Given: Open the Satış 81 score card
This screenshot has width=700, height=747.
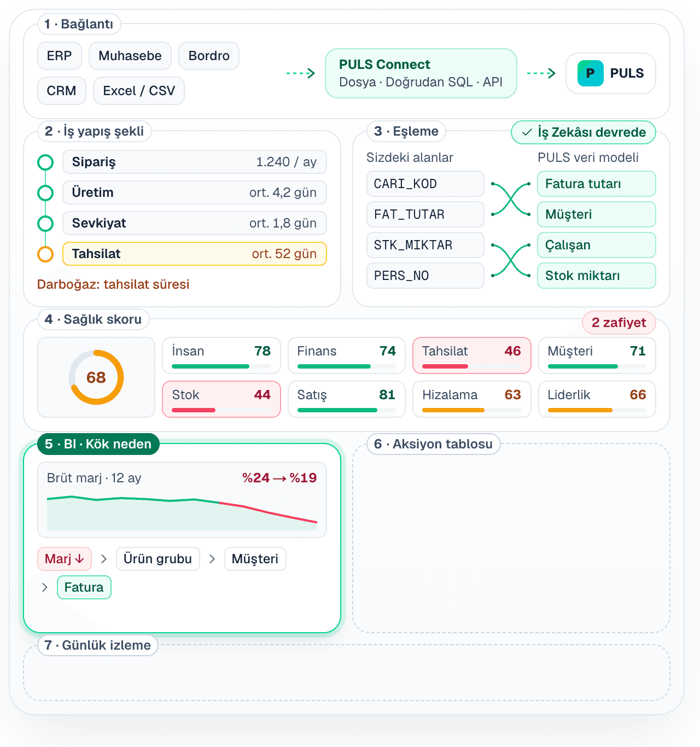Looking at the screenshot, I should (x=347, y=399).
